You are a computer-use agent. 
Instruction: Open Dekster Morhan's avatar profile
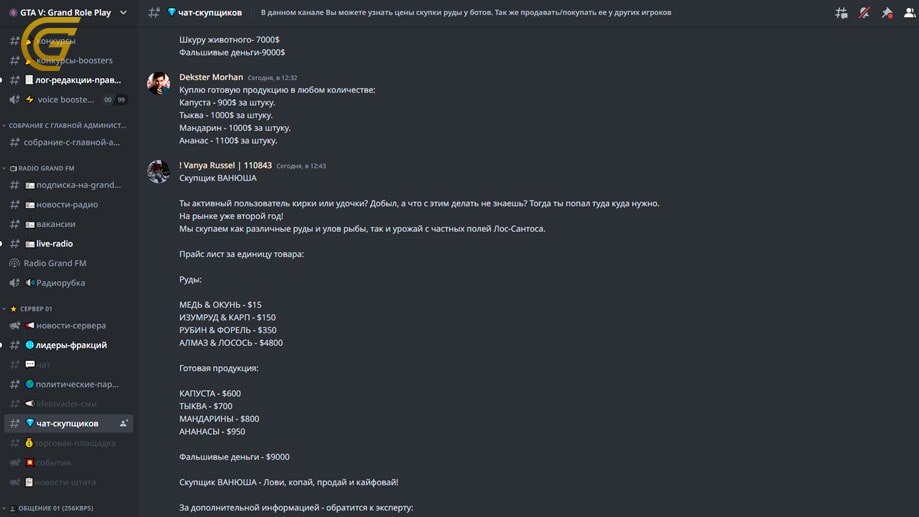click(158, 84)
